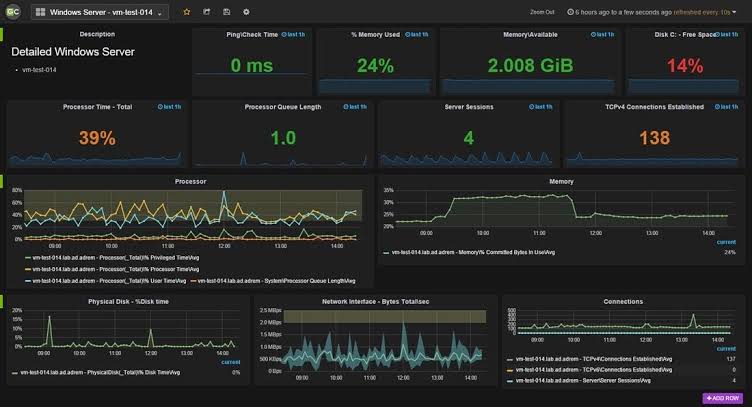Image resolution: width=752 pixels, height=407 pixels.
Task: Click the Grafana logo icon in the top-left corner
Action: (13, 12)
